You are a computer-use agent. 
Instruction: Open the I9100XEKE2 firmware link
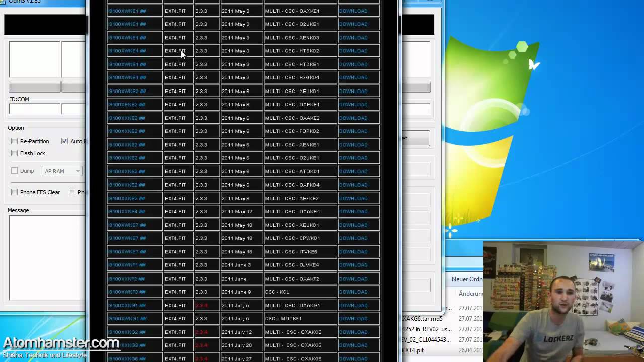pos(127,105)
